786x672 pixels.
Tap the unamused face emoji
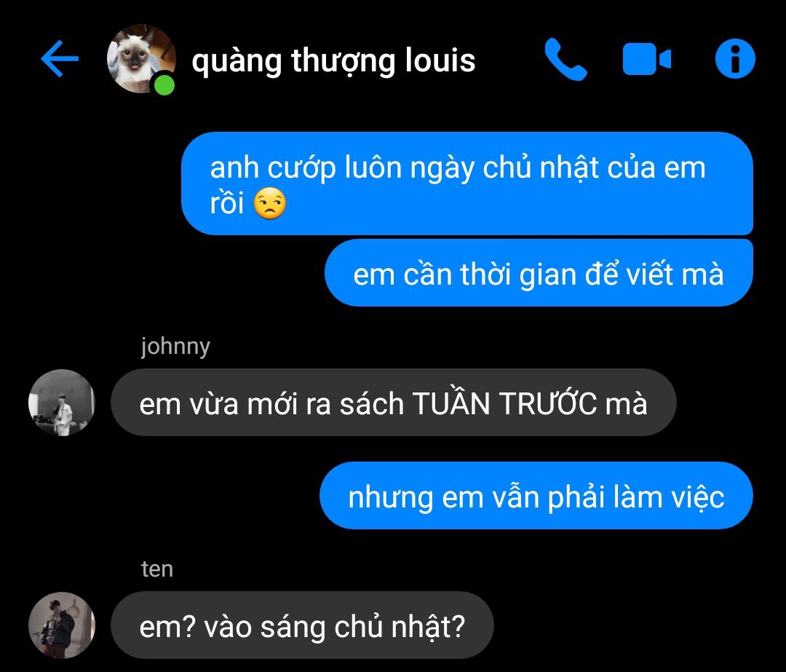click(x=270, y=204)
